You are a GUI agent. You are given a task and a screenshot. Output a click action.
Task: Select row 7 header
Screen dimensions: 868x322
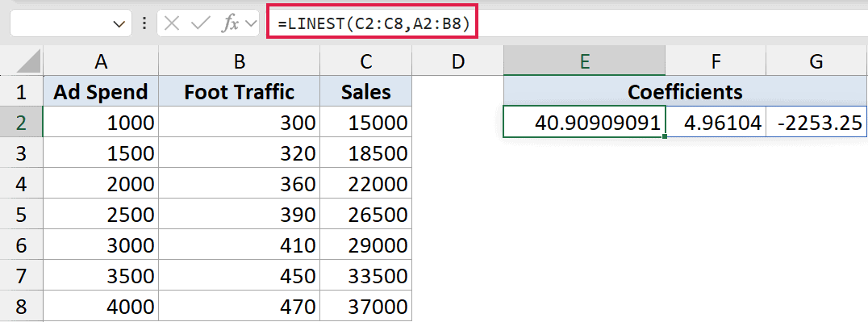(x=21, y=275)
